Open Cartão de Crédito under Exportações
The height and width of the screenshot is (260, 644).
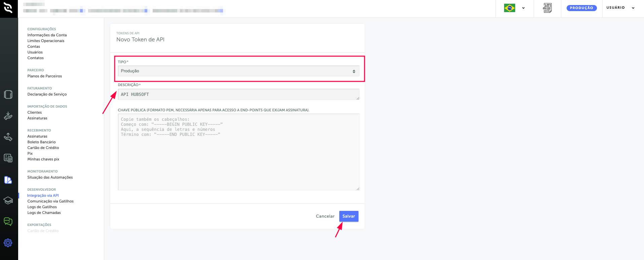tap(43, 231)
